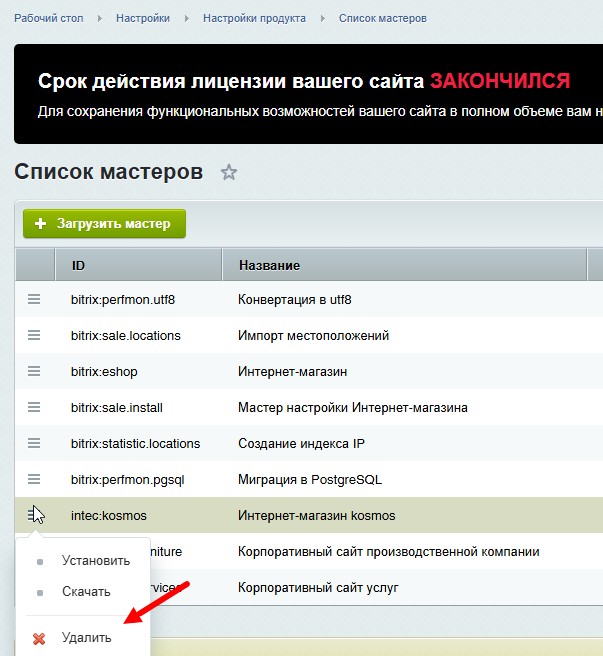
Task: Open Список мастеров breadcrumb link
Action: point(382,18)
